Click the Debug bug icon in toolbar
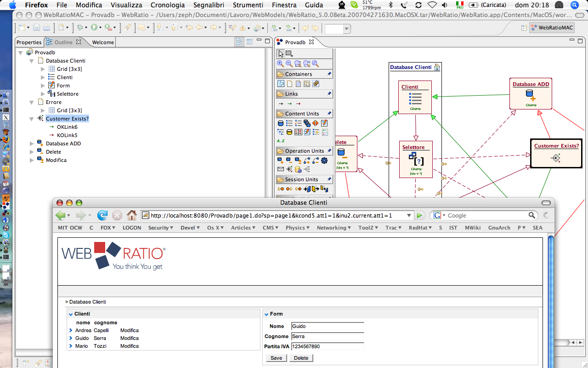The image size is (588, 368). (x=80, y=28)
